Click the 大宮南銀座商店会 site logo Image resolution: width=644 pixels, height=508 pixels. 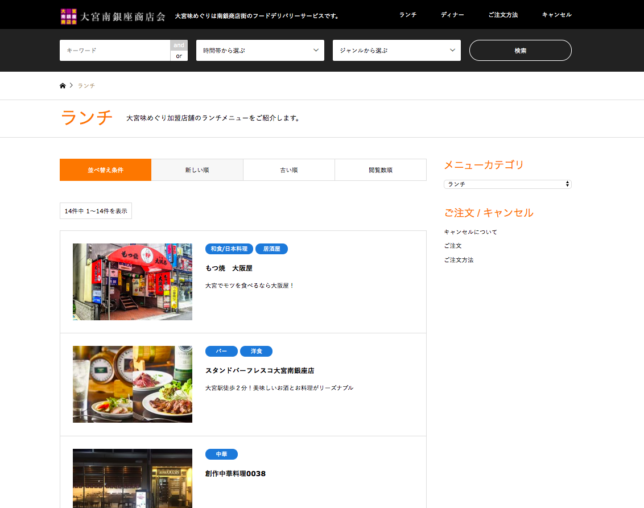112,15
